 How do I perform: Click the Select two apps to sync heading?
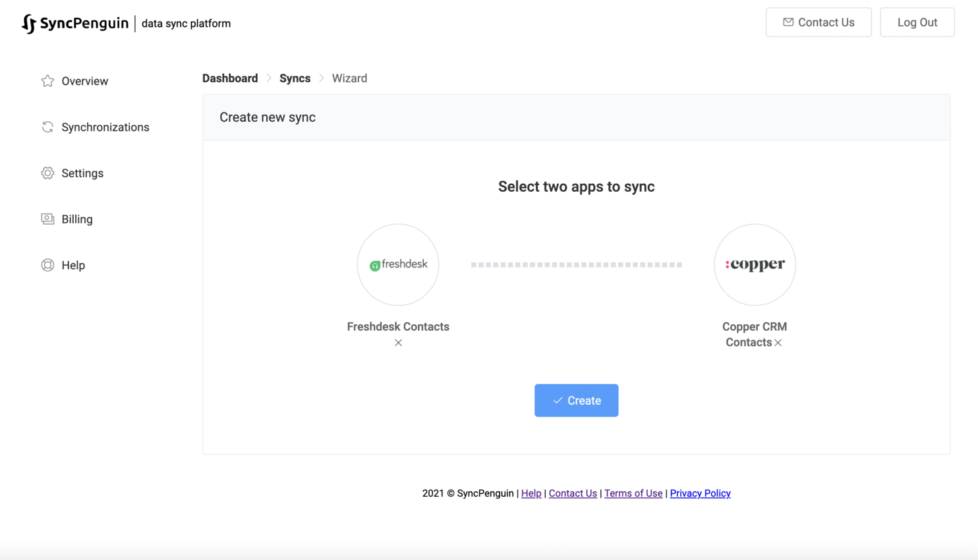click(577, 187)
